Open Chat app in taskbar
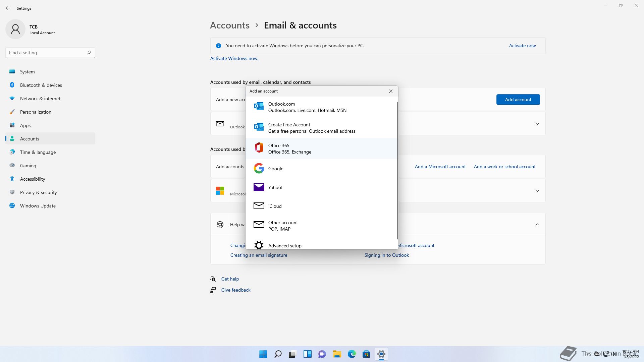Image resolution: width=644 pixels, height=362 pixels. pyautogui.click(x=322, y=354)
